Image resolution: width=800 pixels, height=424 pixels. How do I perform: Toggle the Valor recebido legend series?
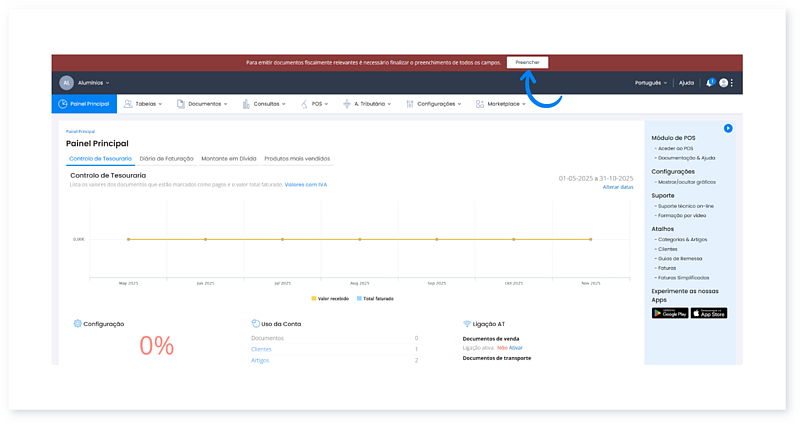point(329,298)
